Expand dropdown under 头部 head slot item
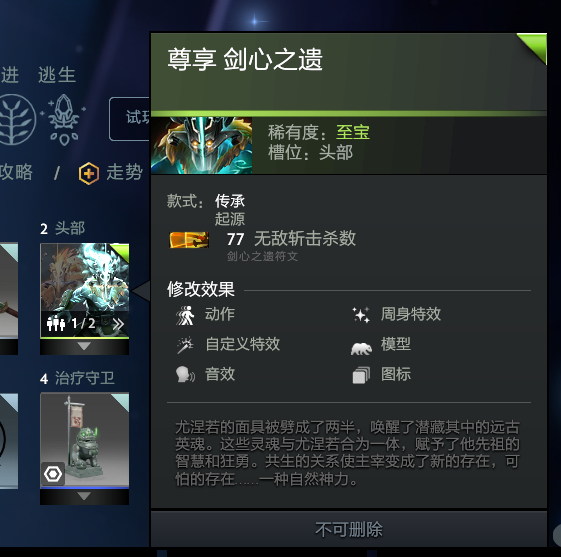The width and height of the screenshot is (561, 557). [84, 347]
